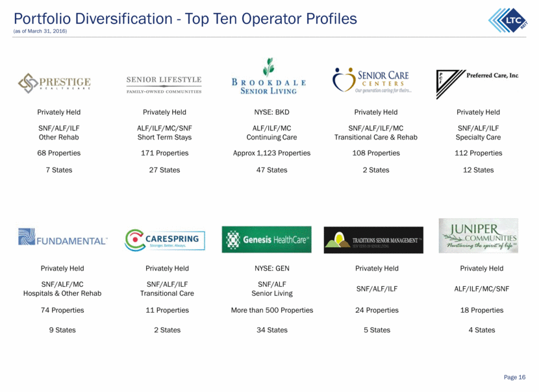Click 'Other Rehab' text under Prestige
This screenshot has height=392, width=539.
59,137
